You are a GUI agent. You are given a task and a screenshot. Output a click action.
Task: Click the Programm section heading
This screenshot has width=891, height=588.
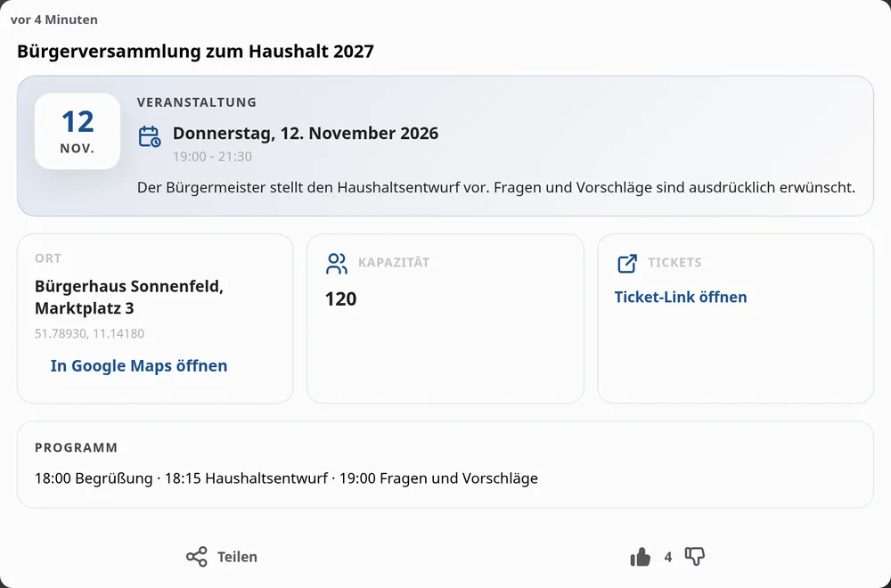click(x=76, y=447)
